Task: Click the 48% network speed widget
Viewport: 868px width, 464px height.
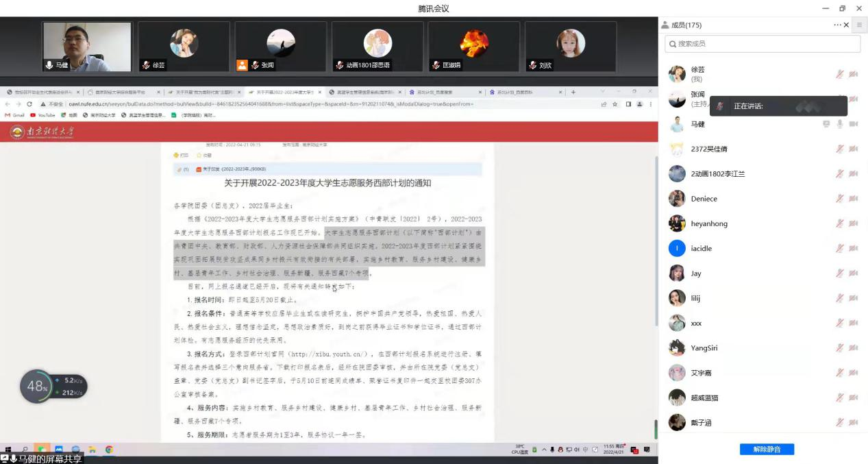Action: coord(53,387)
